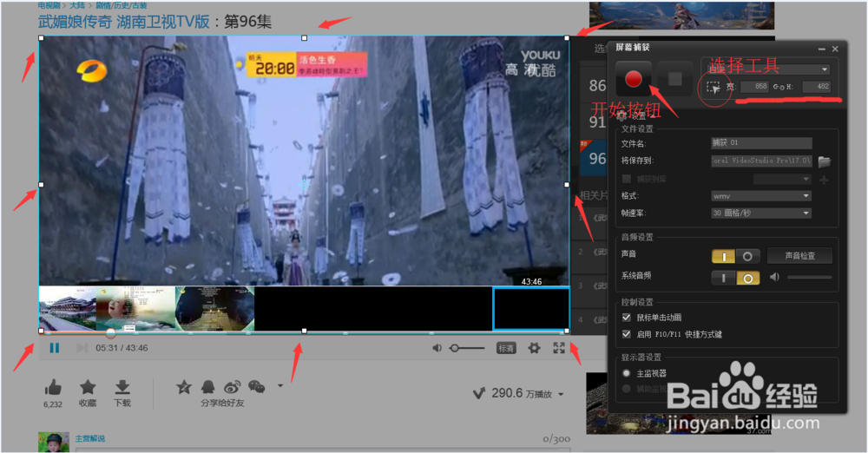Share to QQ penguin icon
Viewport: 868px width, 453px height.
(208, 387)
